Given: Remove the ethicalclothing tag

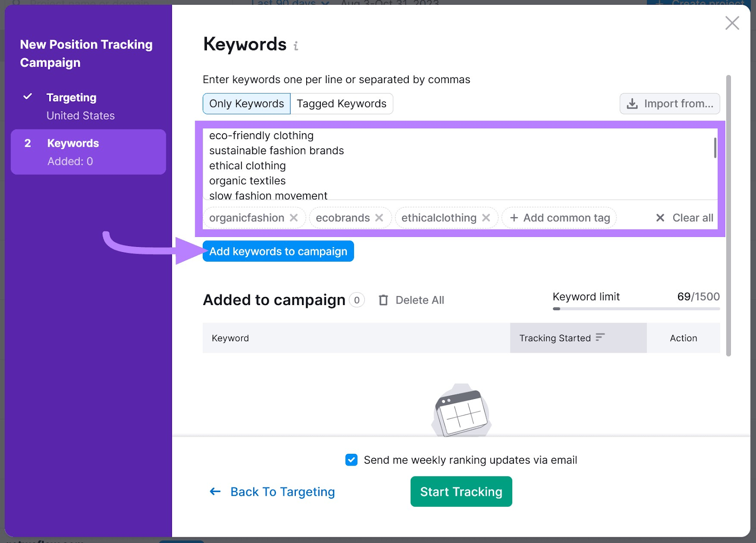Looking at the screenshot, I should (x=486, y=218).
